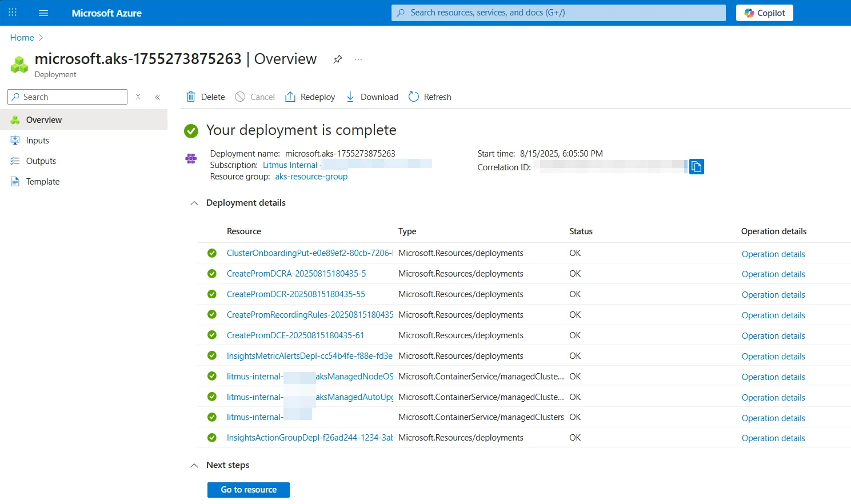Screen dimensions: 851x504
Task: Open Operation details for aksManagedNodeOS row
Action: click(x=773, y=377)
